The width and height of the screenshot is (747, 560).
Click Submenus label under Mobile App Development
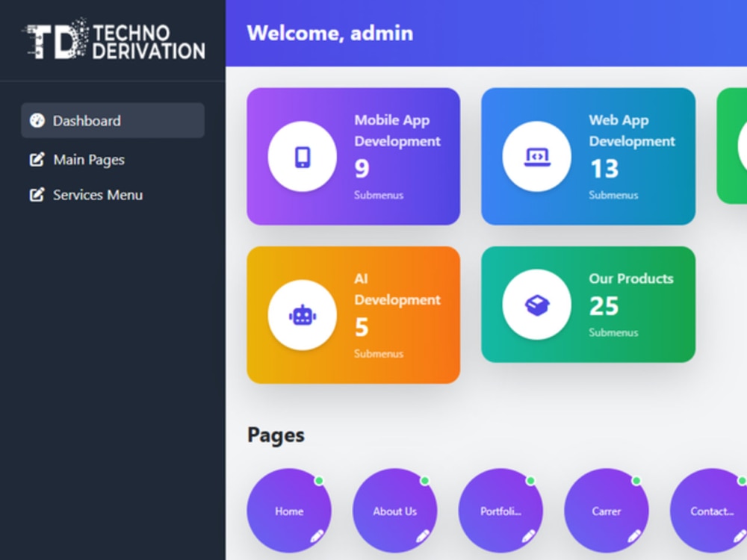pyautogui.click(x=379, y=195)
